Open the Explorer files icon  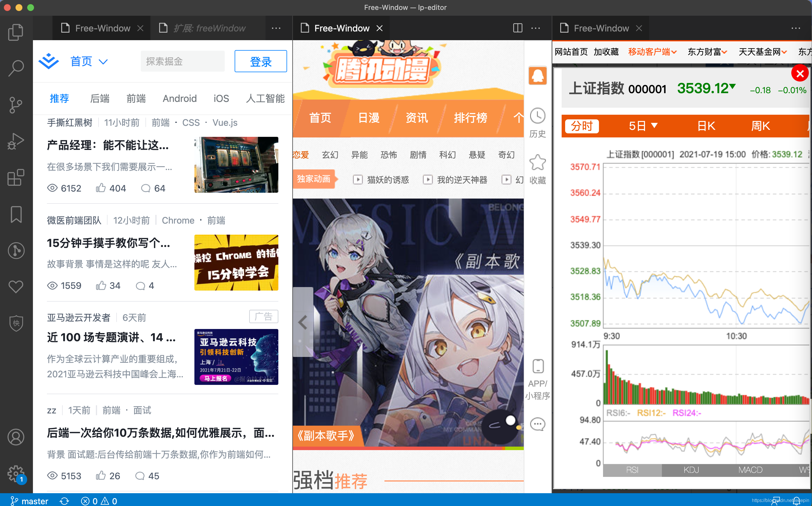click(x=16, y=32)
